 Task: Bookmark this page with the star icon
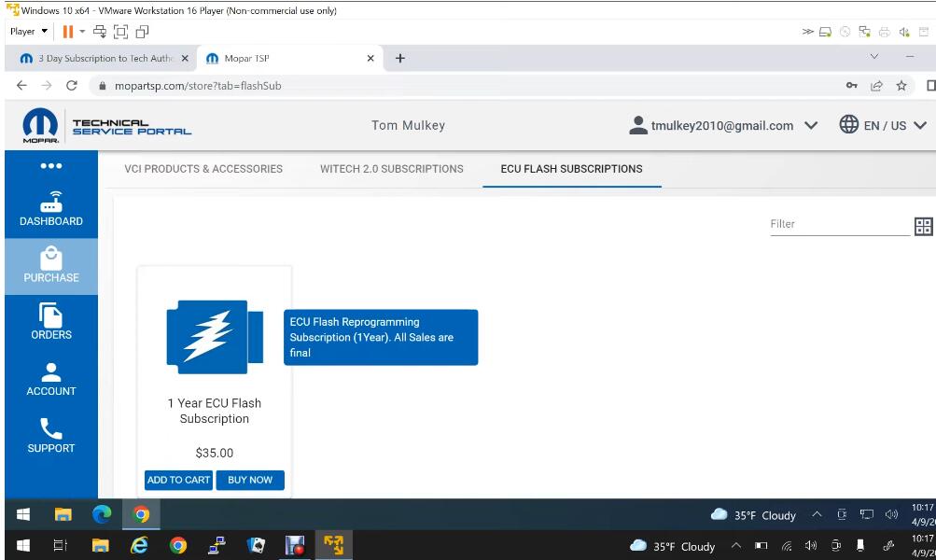(x=901, y=85)
